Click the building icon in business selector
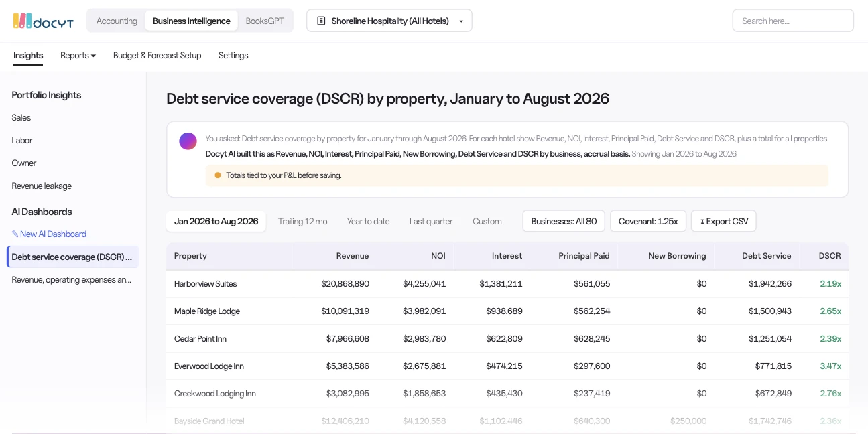 pyautogui.click(x=320, y=21)
